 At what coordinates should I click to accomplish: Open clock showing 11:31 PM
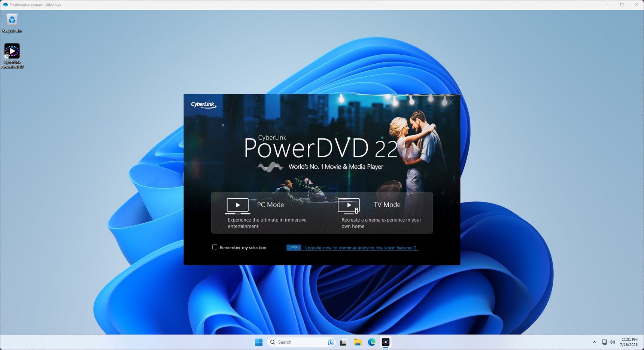click(629, 342)
